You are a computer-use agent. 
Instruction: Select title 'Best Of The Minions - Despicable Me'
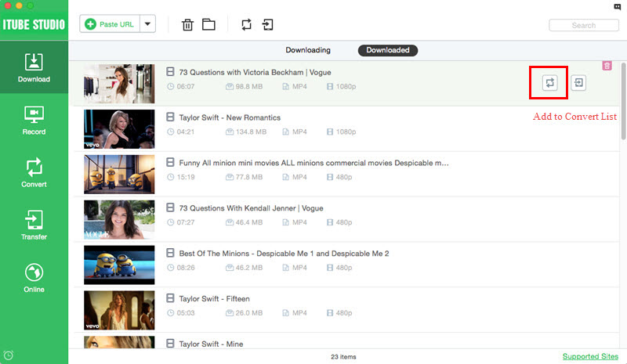coord(284,254)
